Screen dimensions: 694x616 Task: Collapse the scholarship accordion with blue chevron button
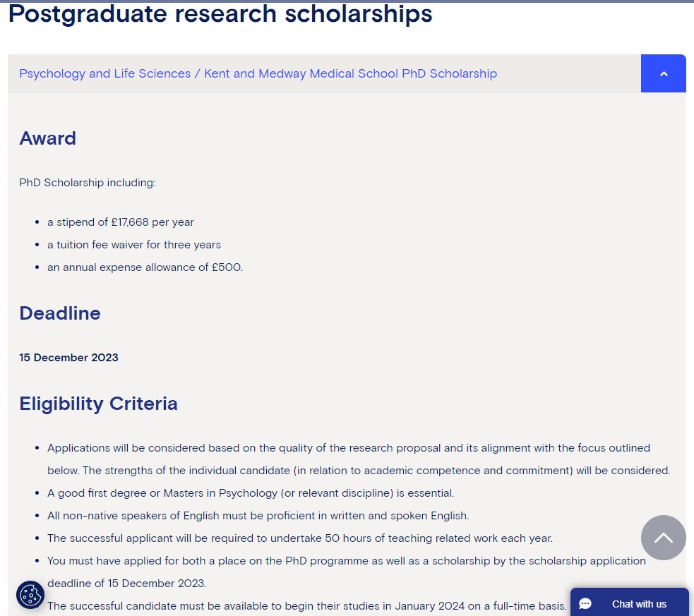(x=663, y=73)
